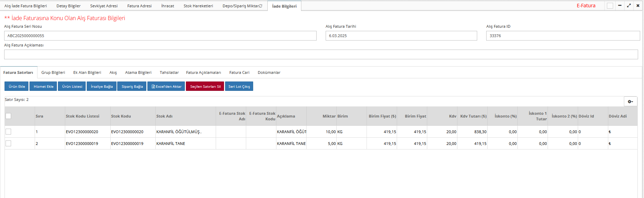Open the Dokümanlar sub-tab
The width and height of the screenshot is (644, 198).
coord(269,72)
